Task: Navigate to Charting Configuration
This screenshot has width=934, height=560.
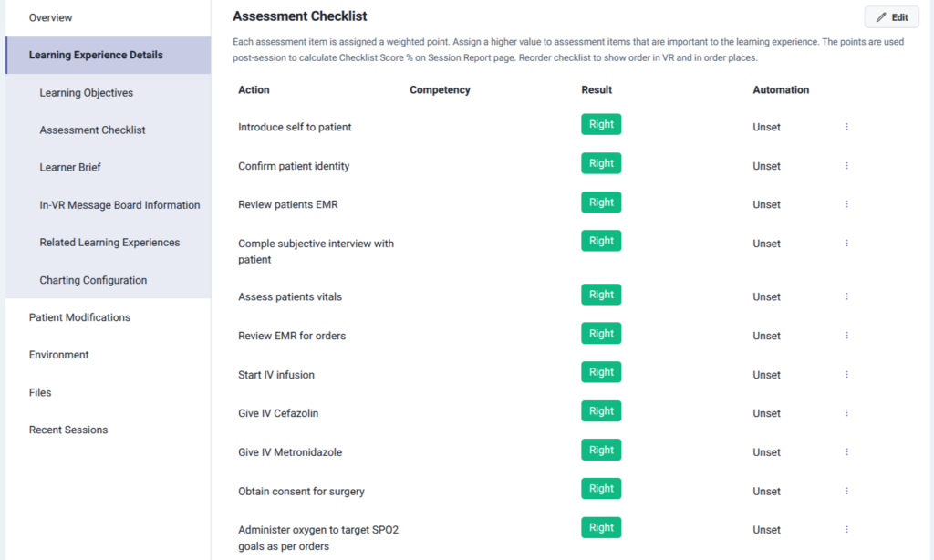Action: click(x=93, y=280)
